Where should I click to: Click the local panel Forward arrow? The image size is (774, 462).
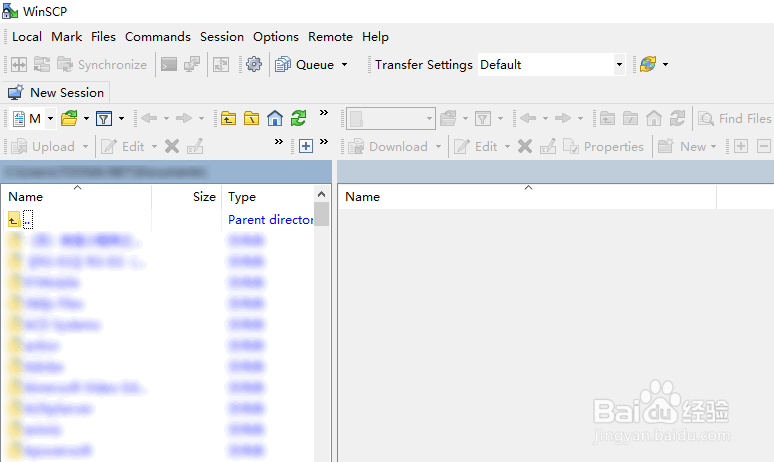(184, 118)
